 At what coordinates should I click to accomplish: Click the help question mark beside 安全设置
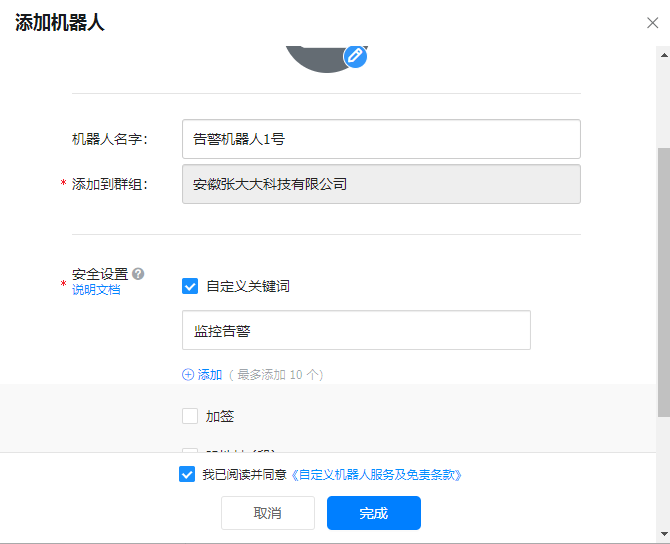[x=138, y=273]
